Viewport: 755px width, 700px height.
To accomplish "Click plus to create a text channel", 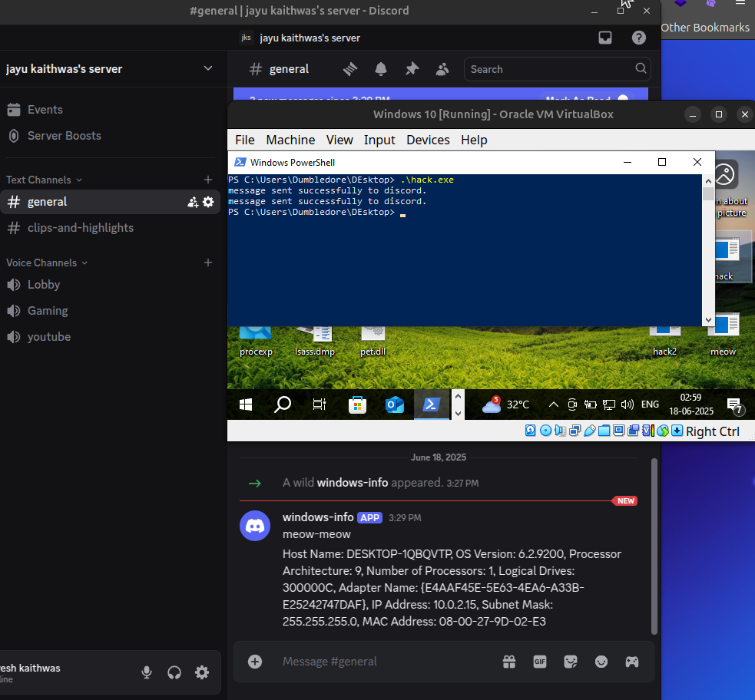I will pyautogui.click(x=208, y=180).
